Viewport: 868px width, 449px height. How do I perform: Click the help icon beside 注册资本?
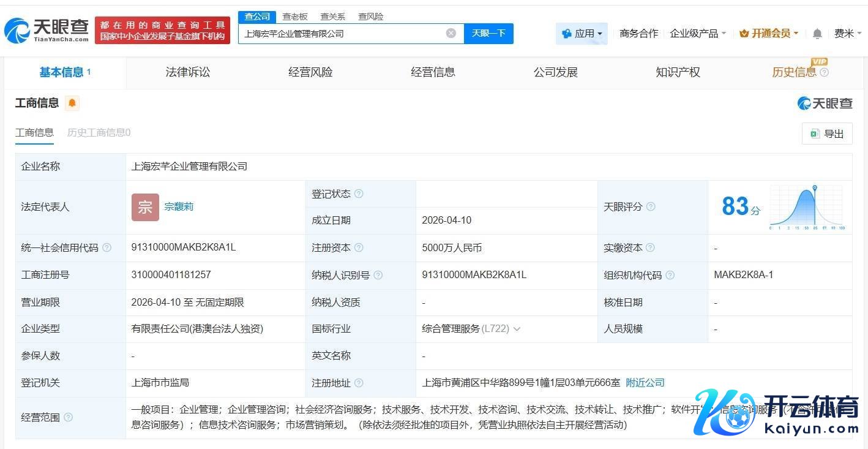[359, 247]
